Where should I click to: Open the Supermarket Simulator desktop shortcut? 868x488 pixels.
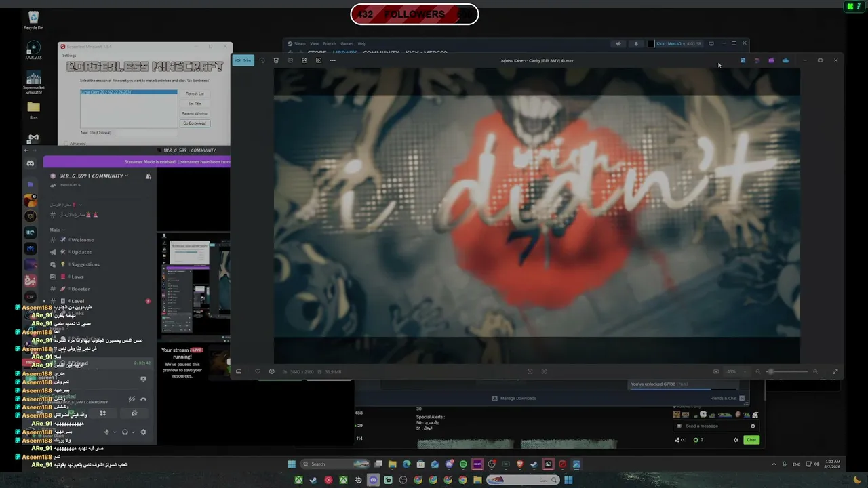coord(33,83)
